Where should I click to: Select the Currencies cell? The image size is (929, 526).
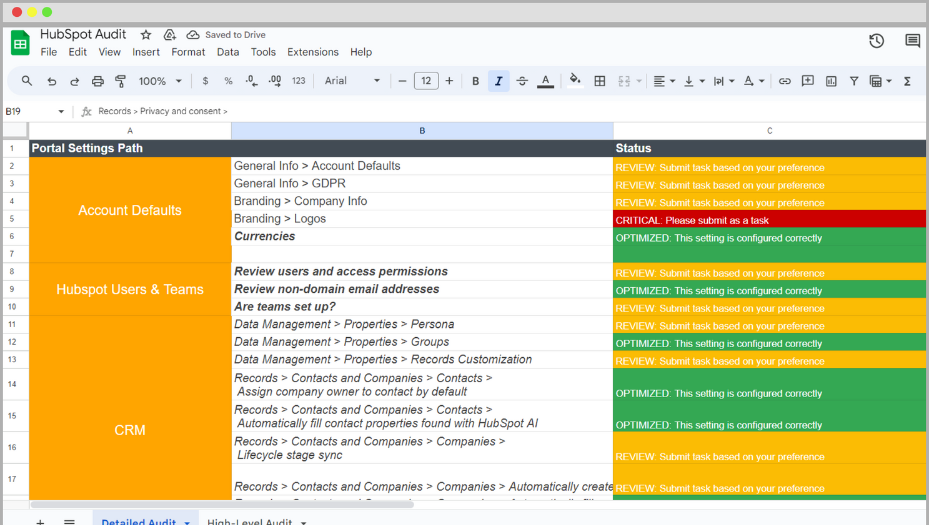click(x=422, y=236)
